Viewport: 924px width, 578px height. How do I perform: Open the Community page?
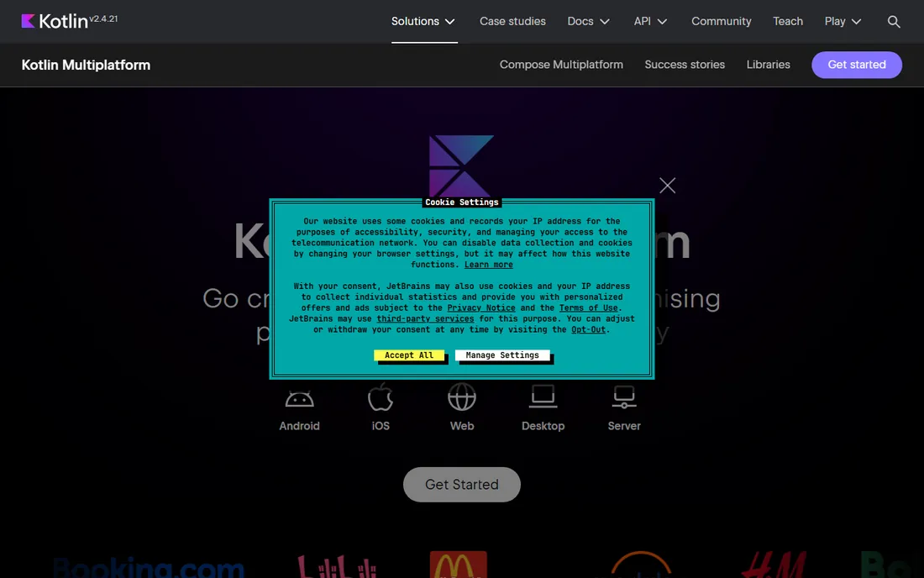(x=721, y=21)
